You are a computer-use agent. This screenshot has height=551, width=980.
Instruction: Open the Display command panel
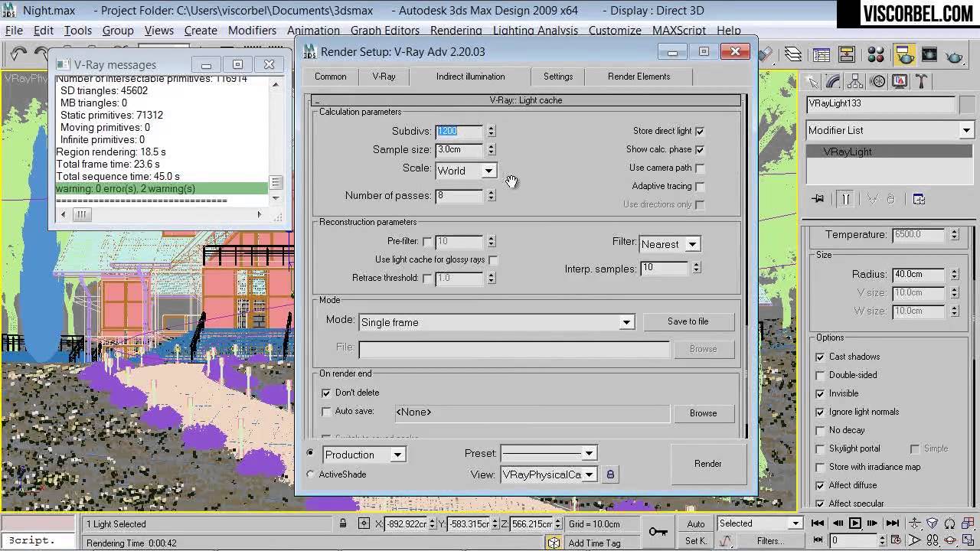[900, 81]
